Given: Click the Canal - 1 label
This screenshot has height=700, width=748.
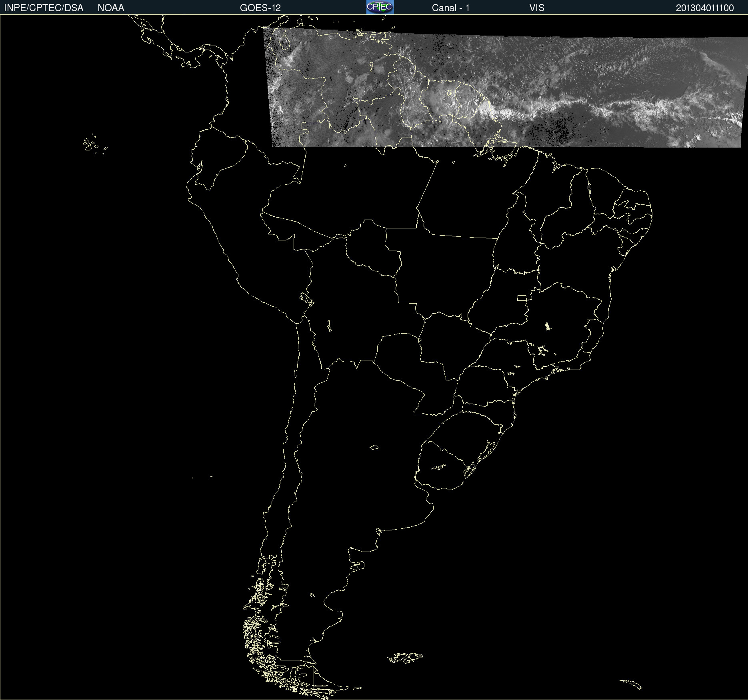Looking at the screenshot, I should point(451,8).
